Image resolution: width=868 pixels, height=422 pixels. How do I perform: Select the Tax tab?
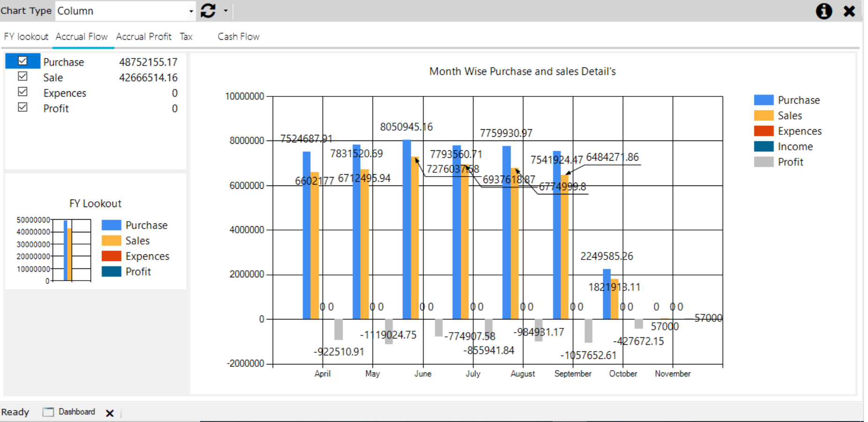click(186, 37)
